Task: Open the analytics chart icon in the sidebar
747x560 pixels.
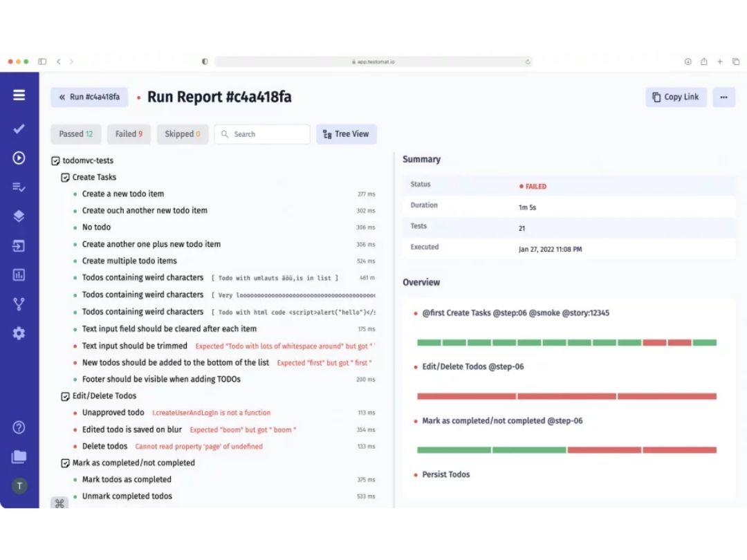Action: [x=19, y=274]
